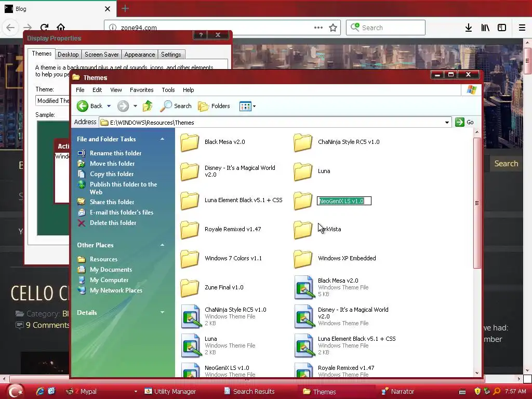Click Display Properties help question button
532x399 pixels.
tap(201, 35)
